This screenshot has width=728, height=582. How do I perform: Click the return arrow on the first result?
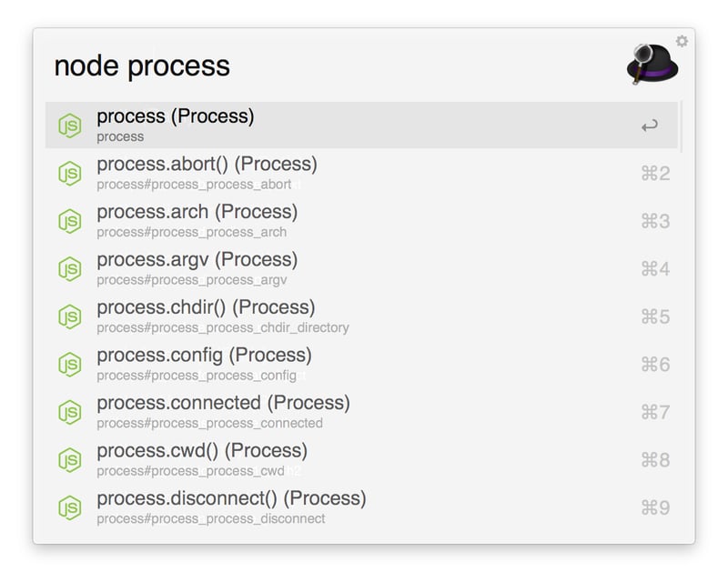click(649, 126)
